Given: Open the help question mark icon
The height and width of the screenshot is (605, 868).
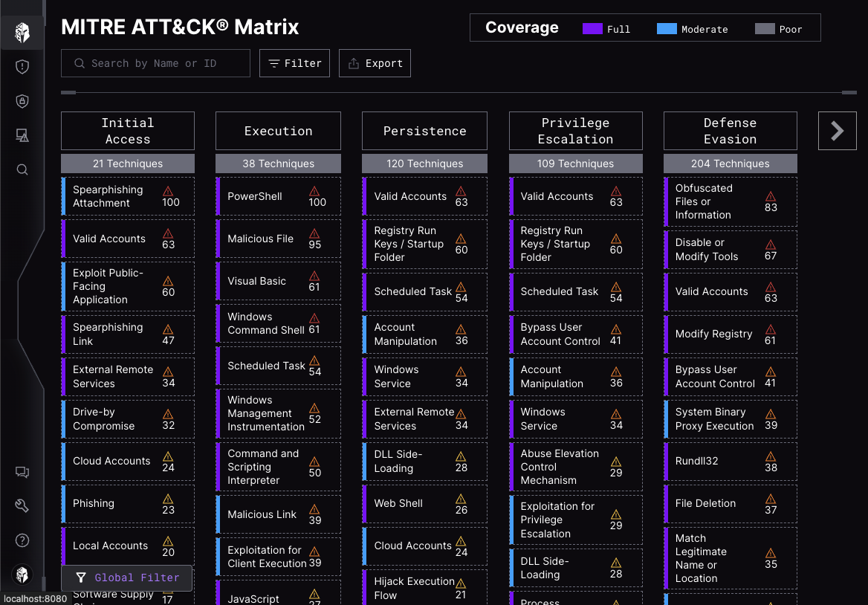Looking at the screenshot, I should pos(22,540).
